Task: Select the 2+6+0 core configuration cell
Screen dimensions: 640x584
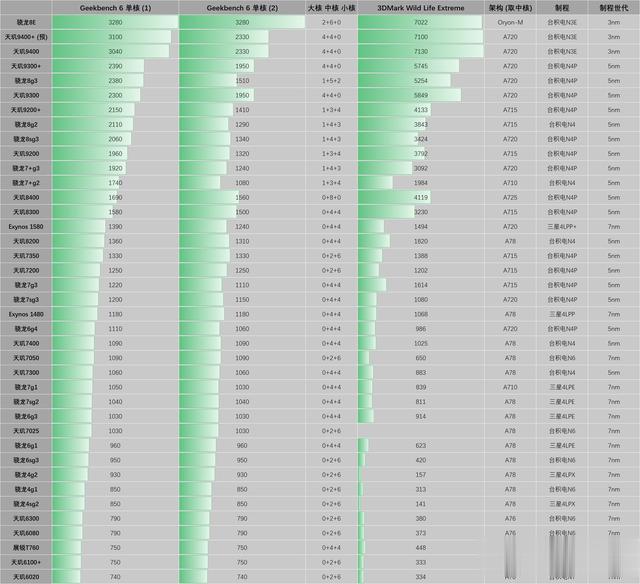Action: click(x=331, y=22)
